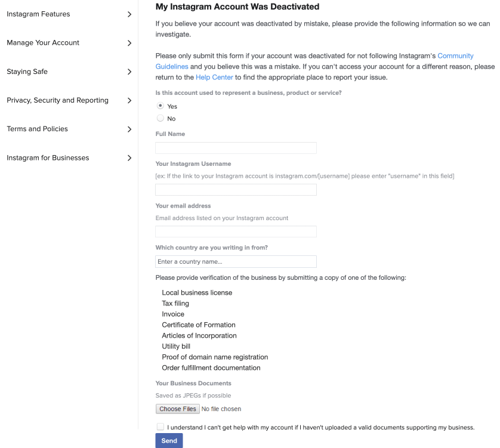Click the Full Name input field
This screenshot has width=500, height=448.
click(236, 148)
